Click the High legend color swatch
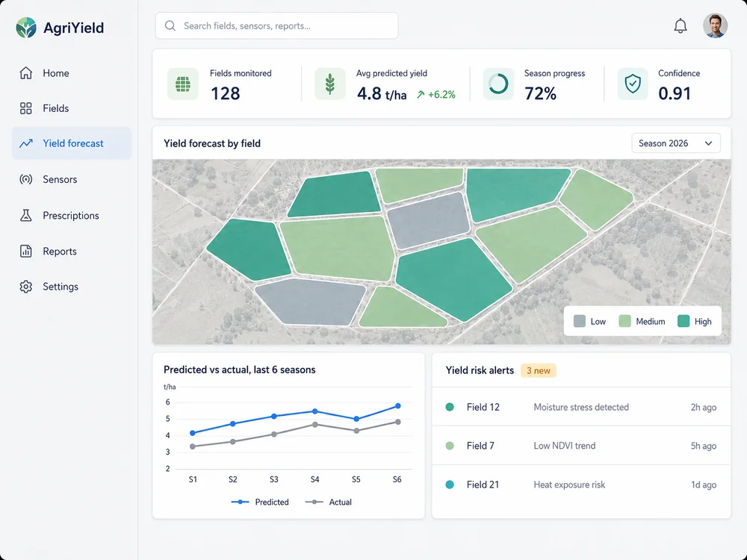This screenshot has height=560, width=747. point(684,321)
